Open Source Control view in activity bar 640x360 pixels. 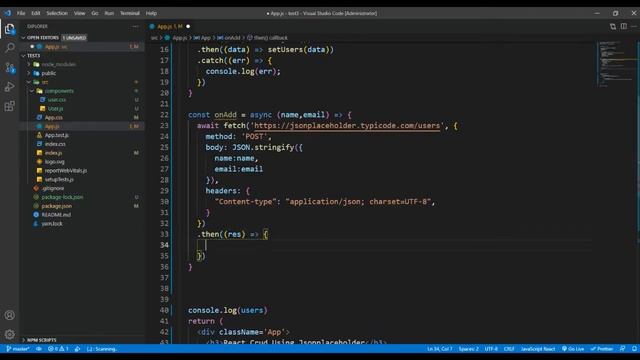9,67
